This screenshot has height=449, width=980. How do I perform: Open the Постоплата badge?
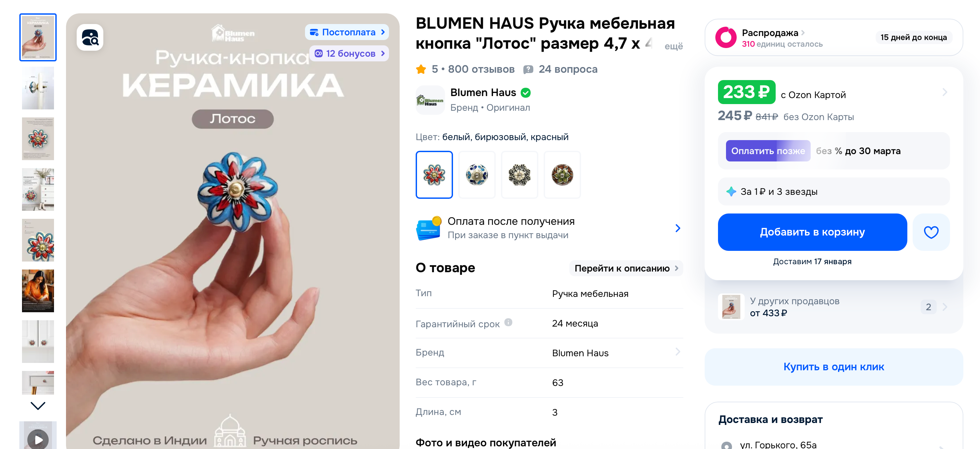point(347,32)
